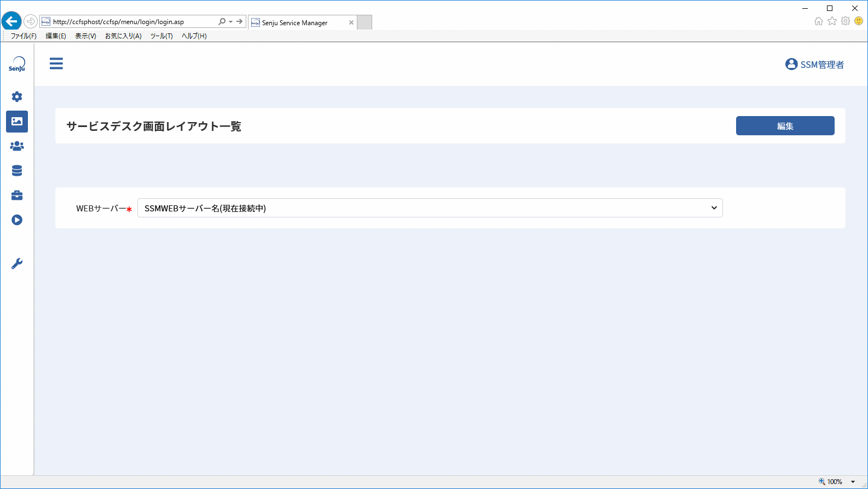Open the play circle sidebar icon
This screenshot has width=868, height=489.
(x=17, y=220)
